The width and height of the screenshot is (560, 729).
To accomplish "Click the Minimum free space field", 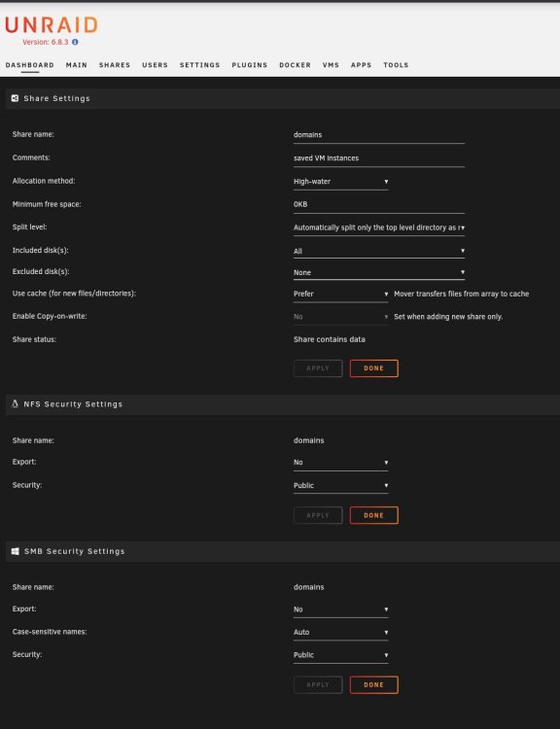I will pyautogui.click(x=378, y=204).
